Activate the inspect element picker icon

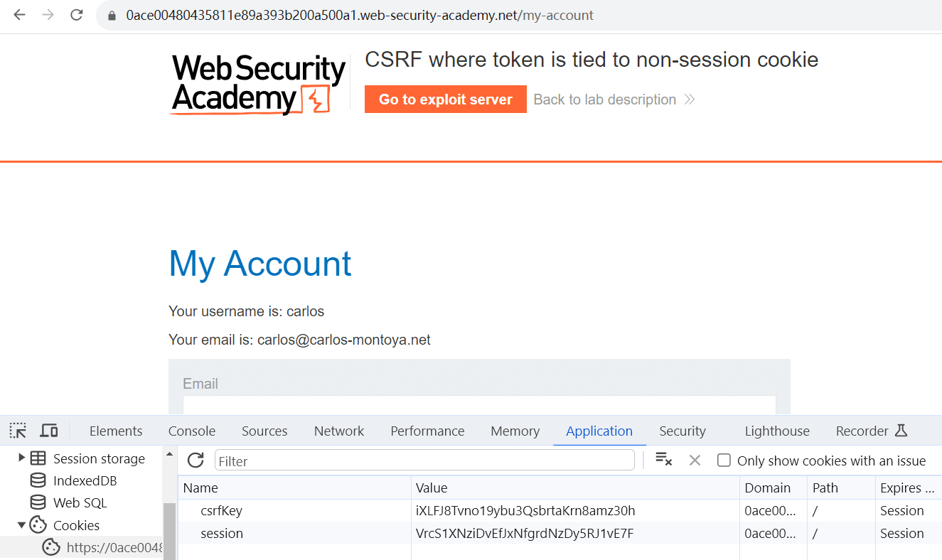pyautogui.click(x=18, y=431)
